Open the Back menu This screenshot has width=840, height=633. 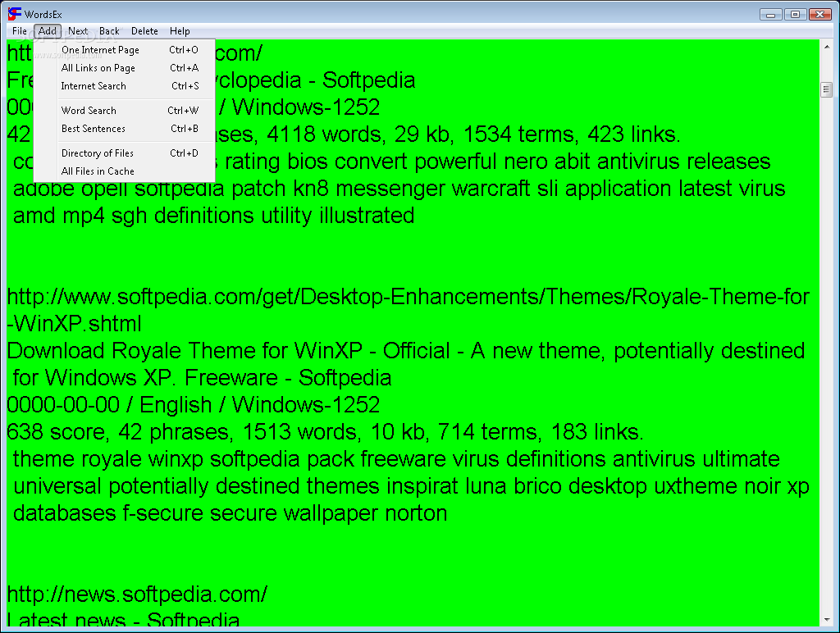pos(109,31)
